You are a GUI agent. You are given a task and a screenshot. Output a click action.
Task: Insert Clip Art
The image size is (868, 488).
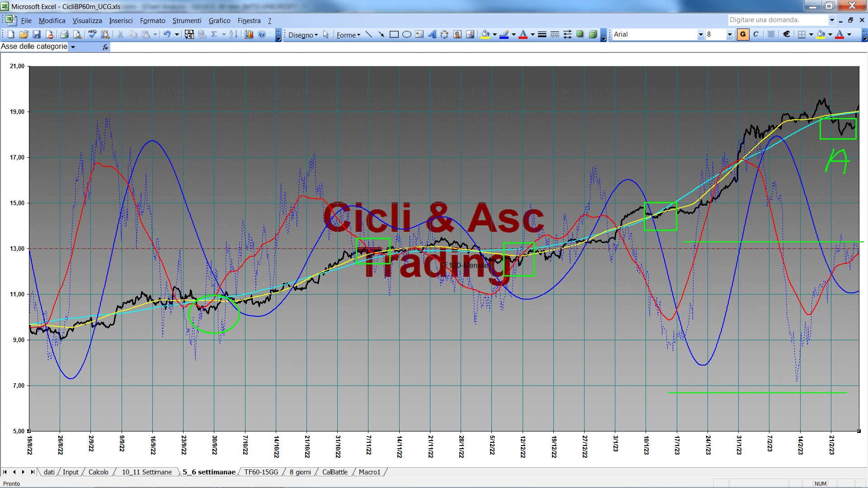tap(457, 34)
